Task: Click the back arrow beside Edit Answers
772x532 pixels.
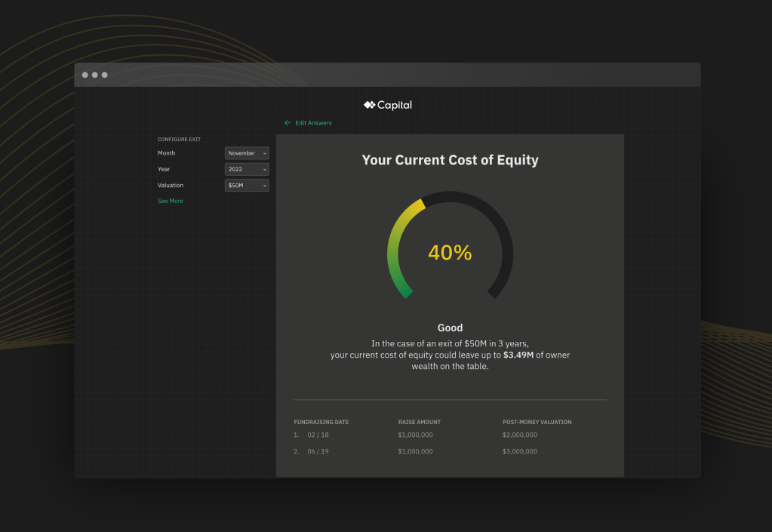Action: 288,123
